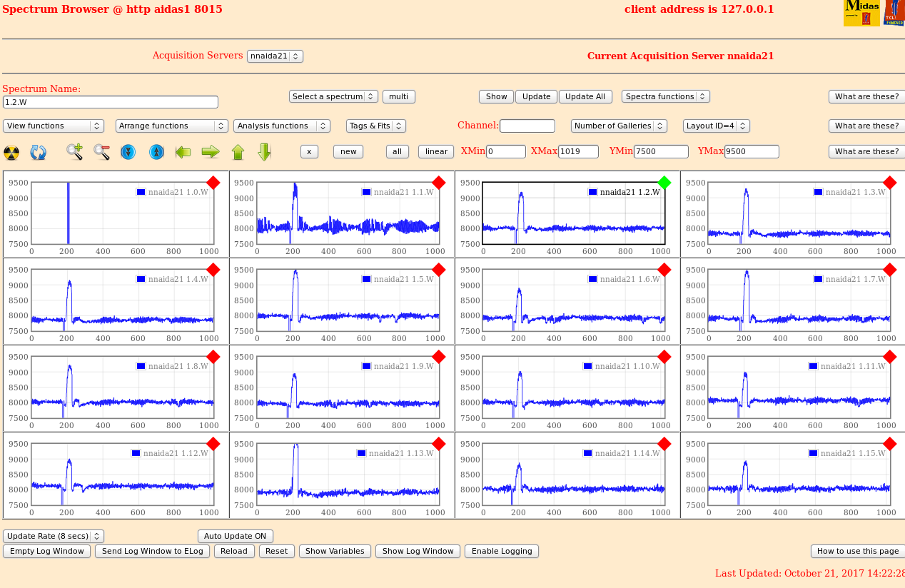
Task: Open the Number of Galleries dropdown
Action: pos(619,126)
